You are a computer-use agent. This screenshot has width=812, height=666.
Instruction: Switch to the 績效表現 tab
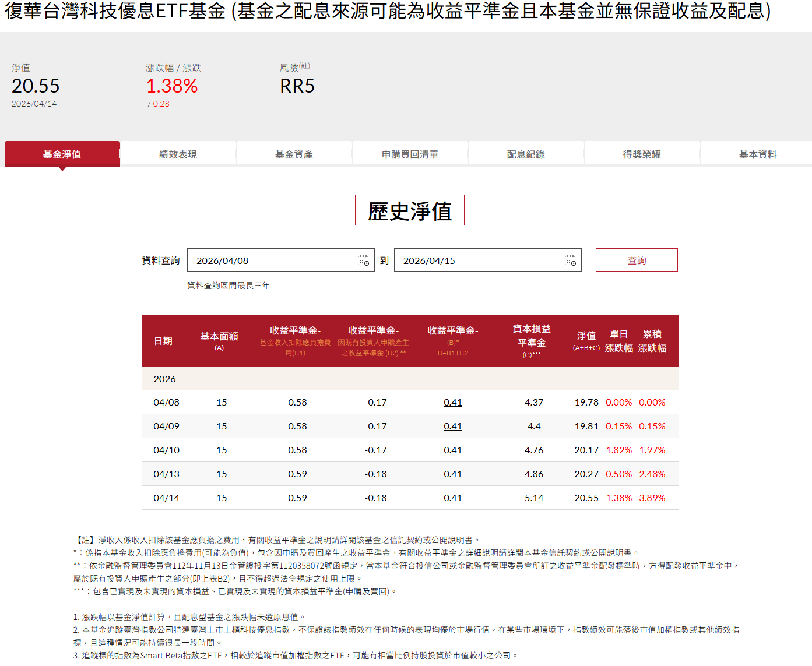178,154
